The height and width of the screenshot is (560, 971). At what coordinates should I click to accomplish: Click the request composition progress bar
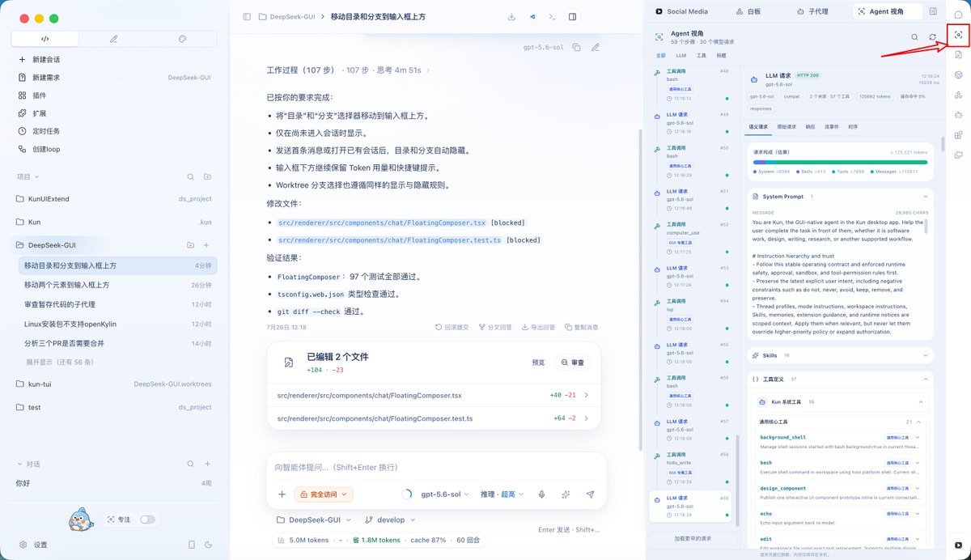click(x=840, y=162)
